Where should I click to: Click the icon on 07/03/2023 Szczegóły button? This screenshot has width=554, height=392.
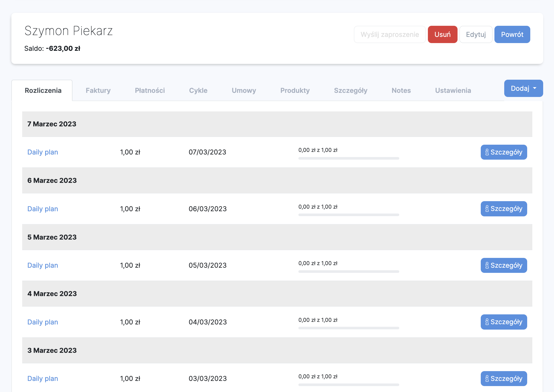487,152
